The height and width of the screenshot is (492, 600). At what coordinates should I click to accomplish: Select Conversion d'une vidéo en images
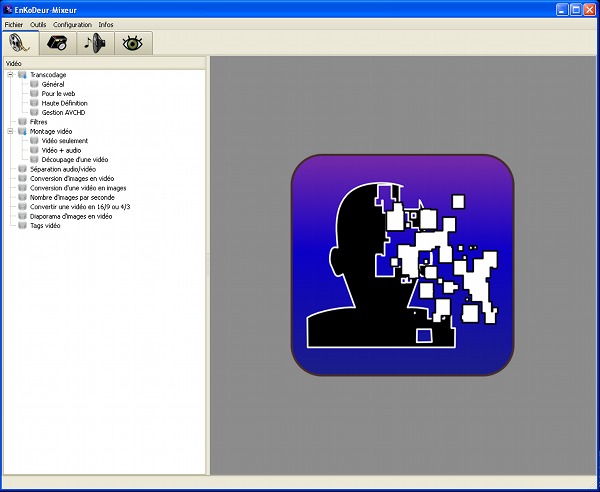point(78,188)
